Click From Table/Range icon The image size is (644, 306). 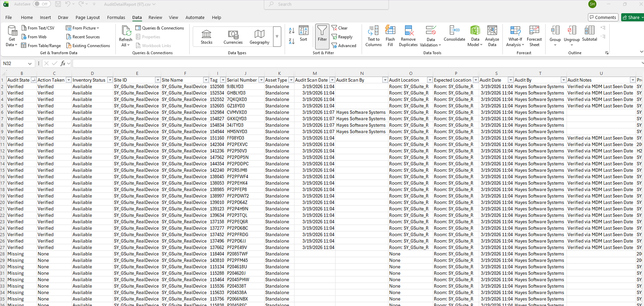(24, 46)
